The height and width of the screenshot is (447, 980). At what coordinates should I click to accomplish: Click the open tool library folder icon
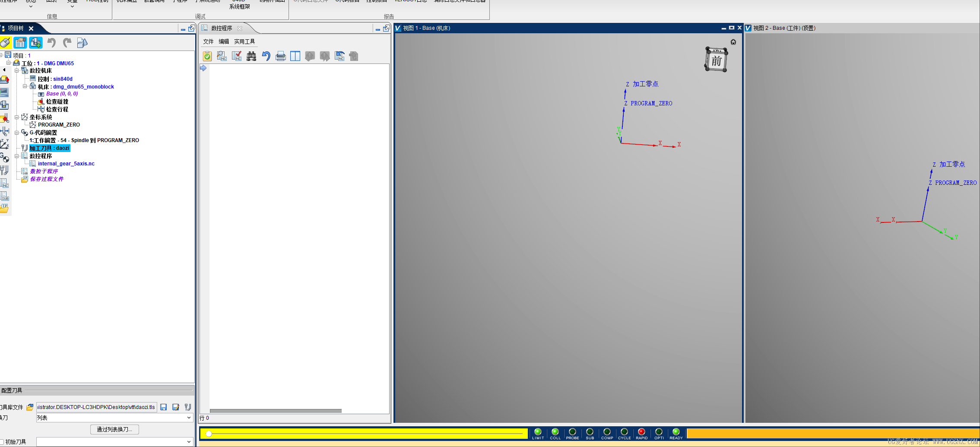30,407
